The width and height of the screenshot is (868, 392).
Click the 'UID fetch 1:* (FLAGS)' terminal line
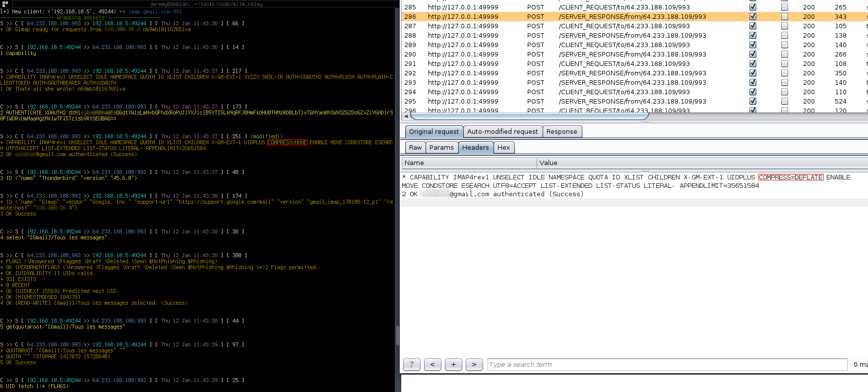pos(34,386)
